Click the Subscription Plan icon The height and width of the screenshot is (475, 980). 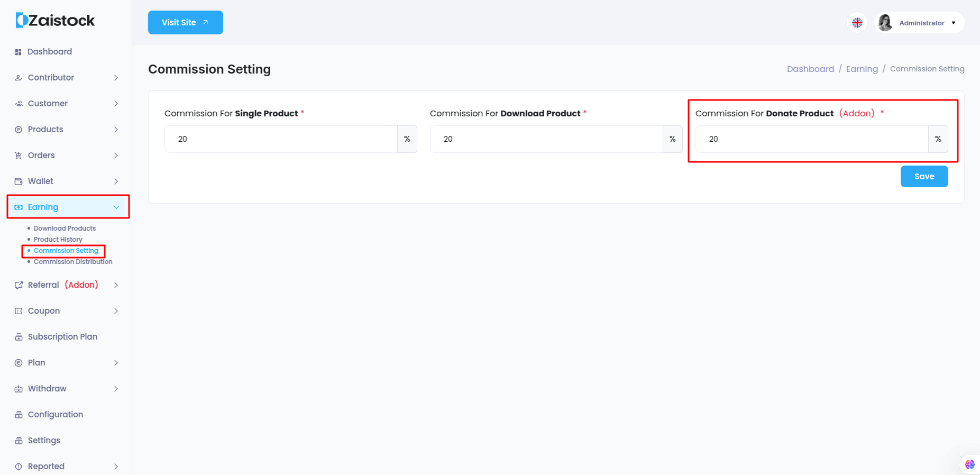tap(19, 337)
